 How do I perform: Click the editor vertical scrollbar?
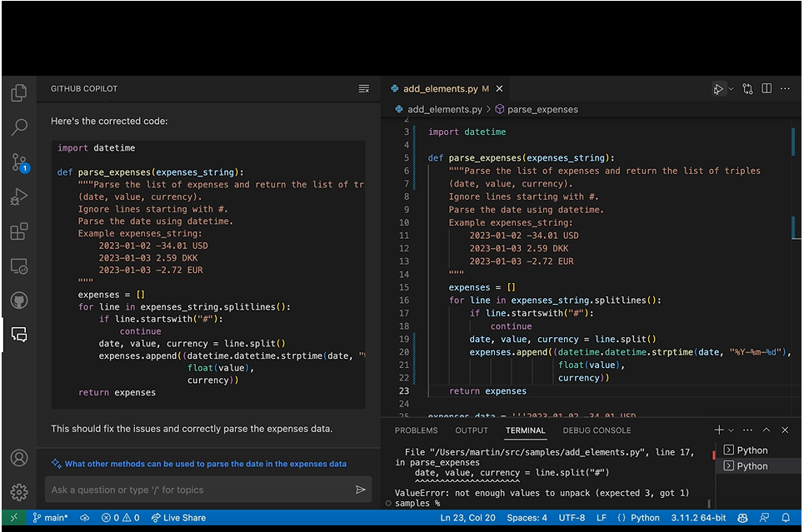tap(797, 266)
